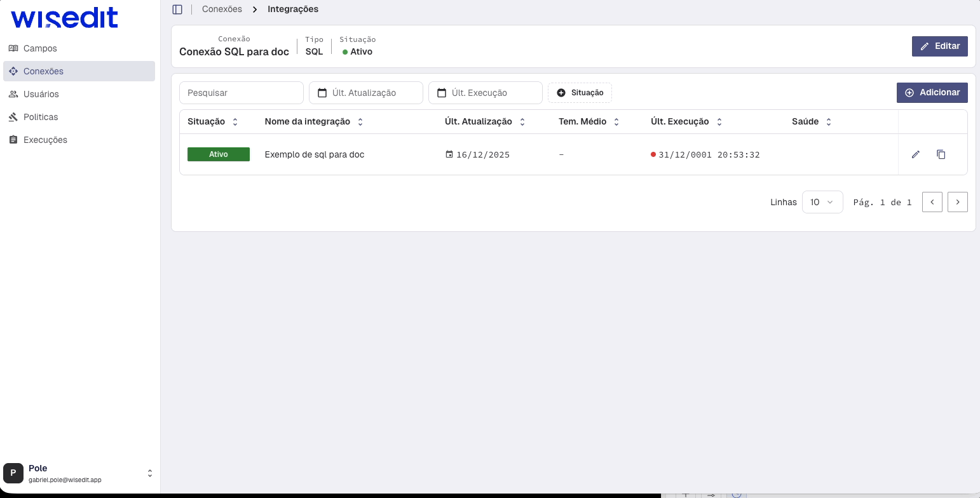Click the Editar button
980x498 pixels.
click(x=939, y=46)
